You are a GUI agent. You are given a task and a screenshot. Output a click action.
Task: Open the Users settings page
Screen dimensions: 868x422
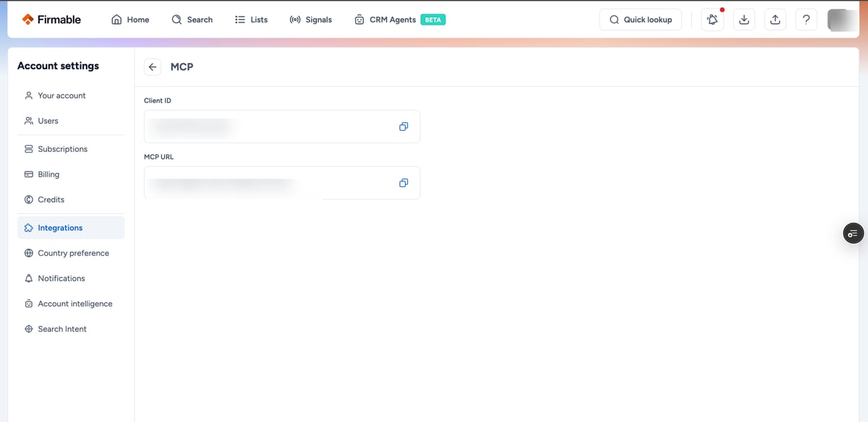(x=71, y=121)
